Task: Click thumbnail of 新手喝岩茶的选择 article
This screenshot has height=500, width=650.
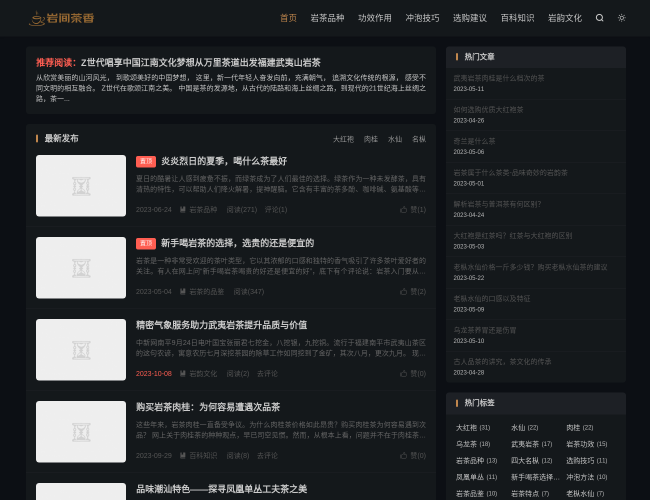Action: pos(81,268)
